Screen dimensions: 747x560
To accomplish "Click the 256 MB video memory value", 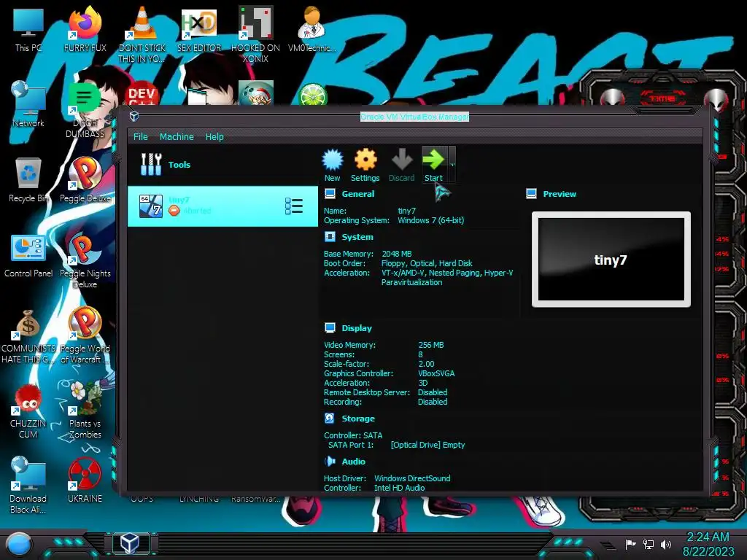I will (430, 345).
